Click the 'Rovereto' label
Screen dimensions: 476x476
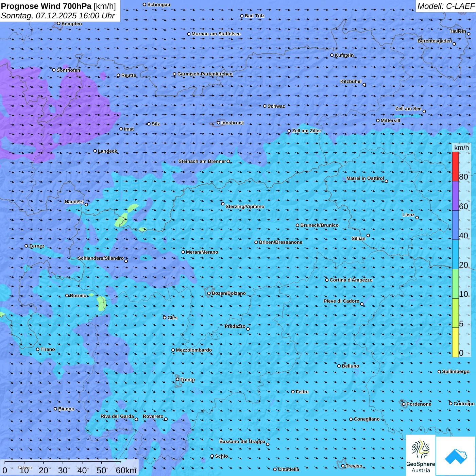coord(153,416)
